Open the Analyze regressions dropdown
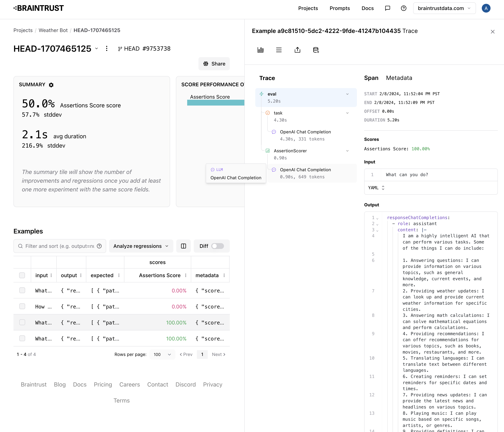This screenshot has height=432, width=504. 141,246
